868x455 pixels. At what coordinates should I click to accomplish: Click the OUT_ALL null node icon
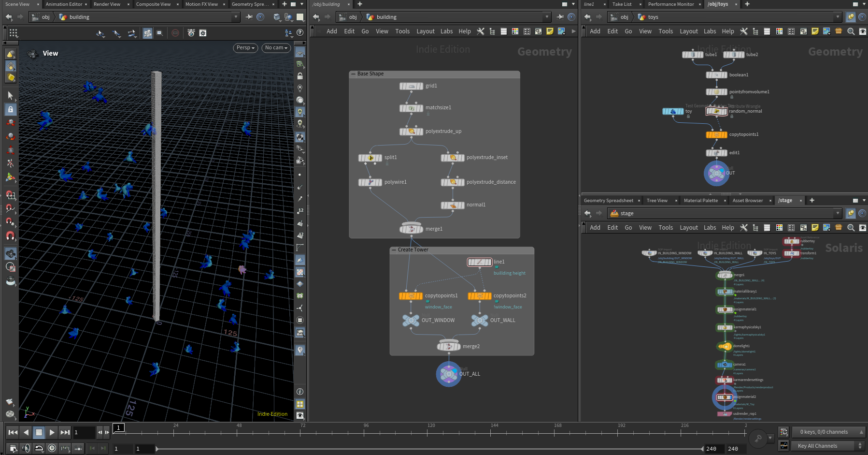coord(448,374)
